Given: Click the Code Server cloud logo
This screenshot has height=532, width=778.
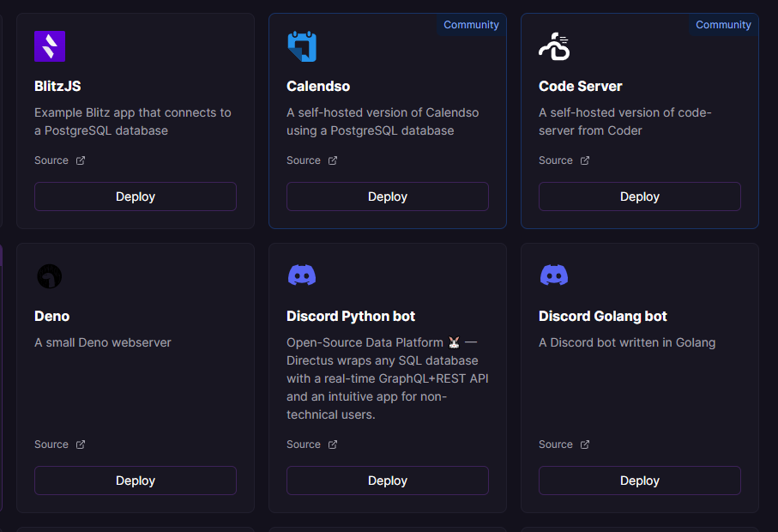Looking at the screenshot, I should tap(553, 46).
